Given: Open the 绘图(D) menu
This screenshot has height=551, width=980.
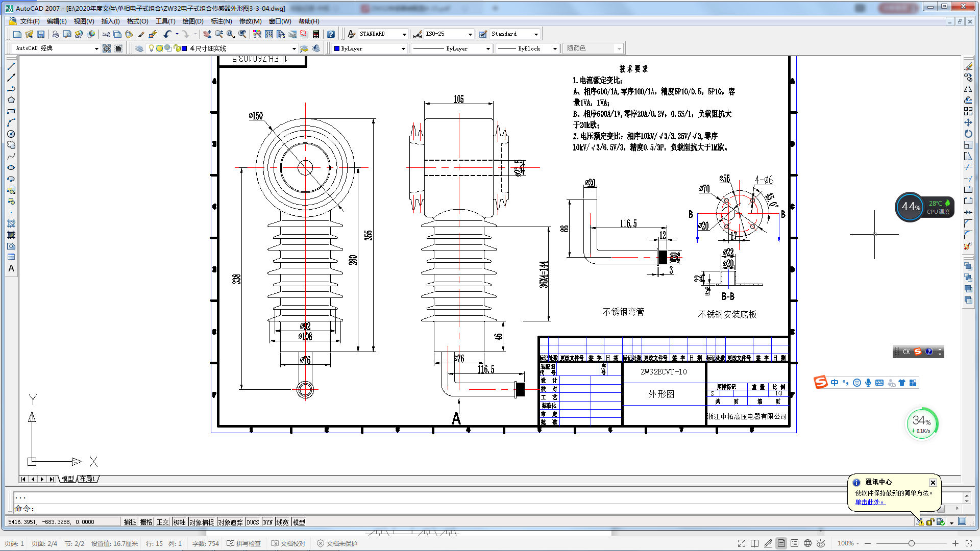Looking at the screenshot, I should tap(192, 21).
